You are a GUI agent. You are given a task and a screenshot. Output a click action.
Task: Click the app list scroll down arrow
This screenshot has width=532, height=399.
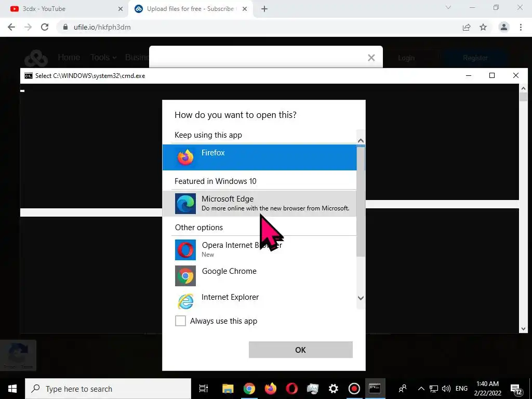[x=361, y=298]
